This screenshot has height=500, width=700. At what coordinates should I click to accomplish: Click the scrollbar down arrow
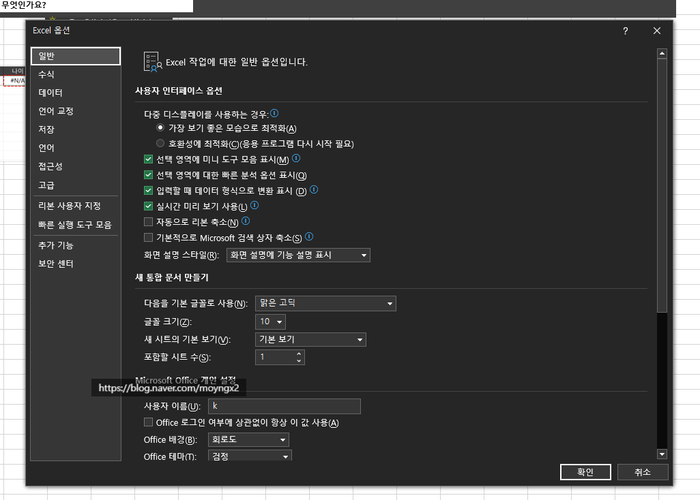click(662, 454)
